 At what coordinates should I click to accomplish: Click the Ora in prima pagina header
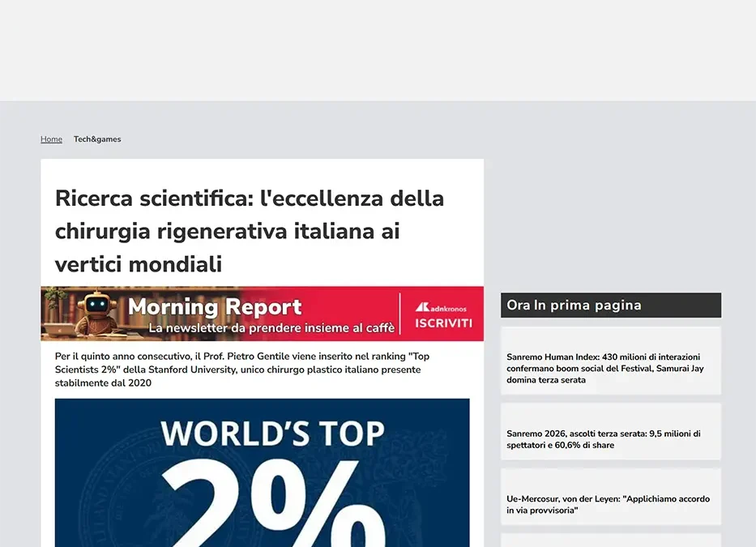coord(611,305)
